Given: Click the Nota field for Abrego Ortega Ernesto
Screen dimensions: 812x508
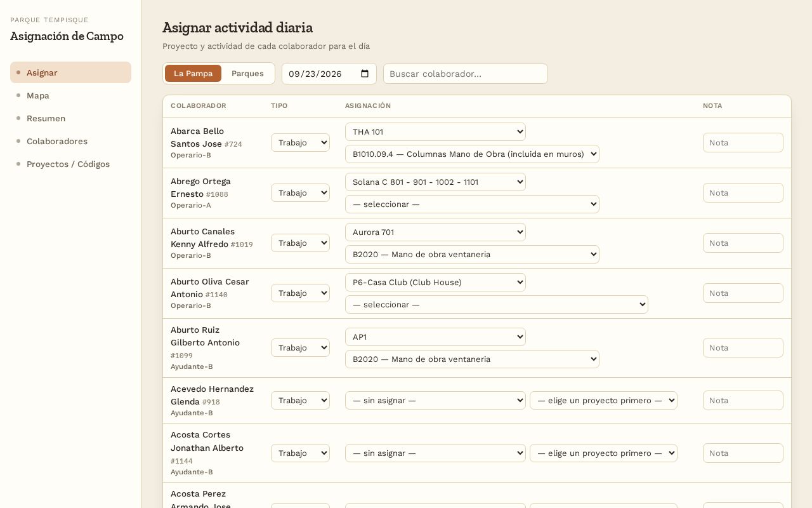Looking at the screenshot, I should (743, 193).
